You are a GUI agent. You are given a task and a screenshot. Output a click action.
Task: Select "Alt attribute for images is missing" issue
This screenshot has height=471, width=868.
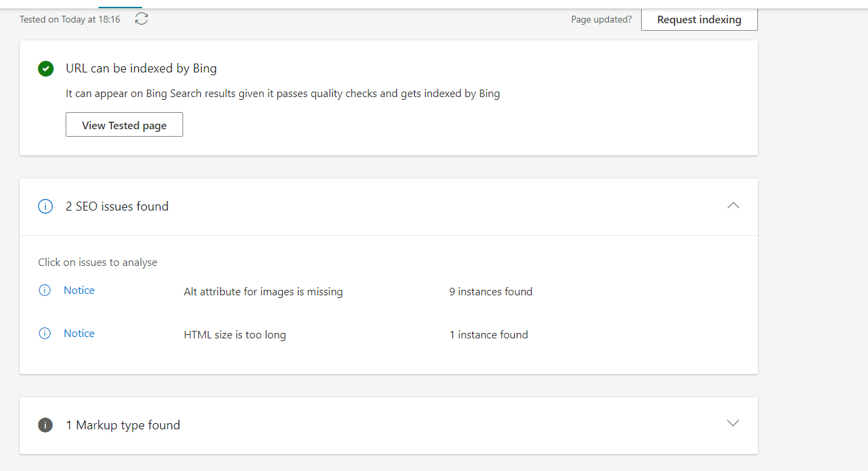263,292
